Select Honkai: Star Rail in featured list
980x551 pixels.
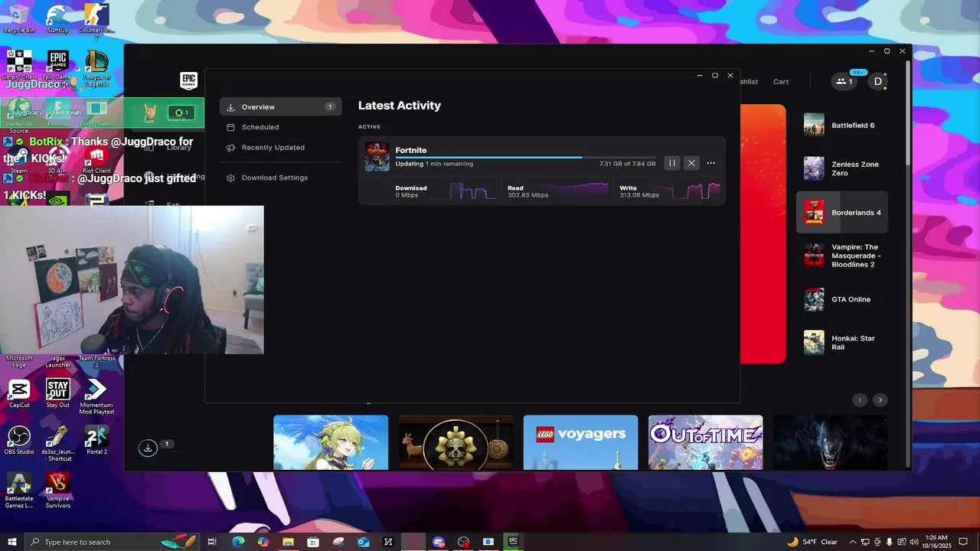[x=842, y=343]
